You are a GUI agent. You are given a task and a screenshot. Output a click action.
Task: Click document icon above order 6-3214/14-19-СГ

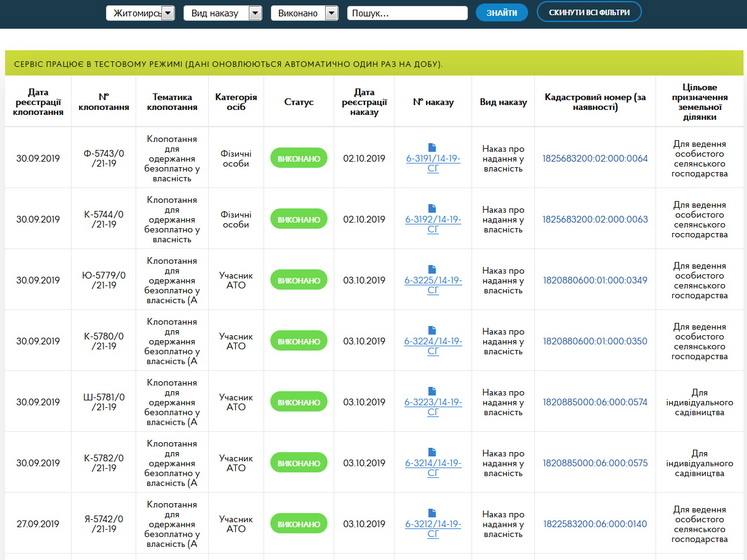[433, 452]
